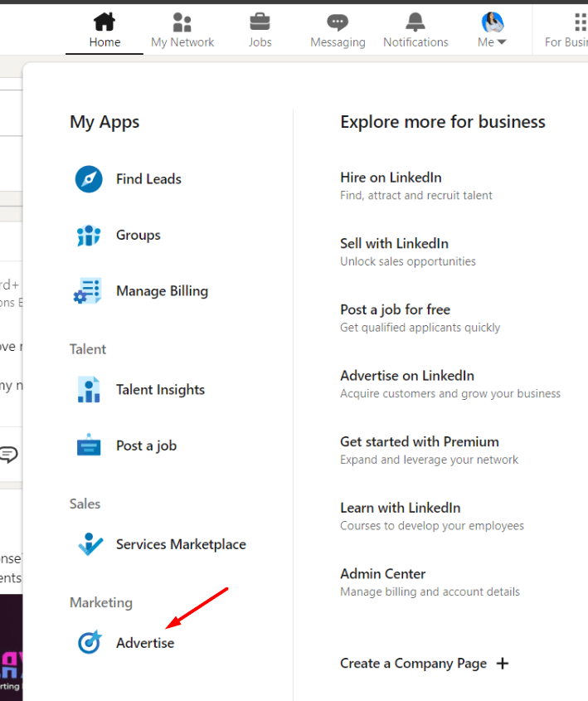This screenshot has height=701, width=588.
Task: Go to Admin Center
Action: [x=382, y=573]
